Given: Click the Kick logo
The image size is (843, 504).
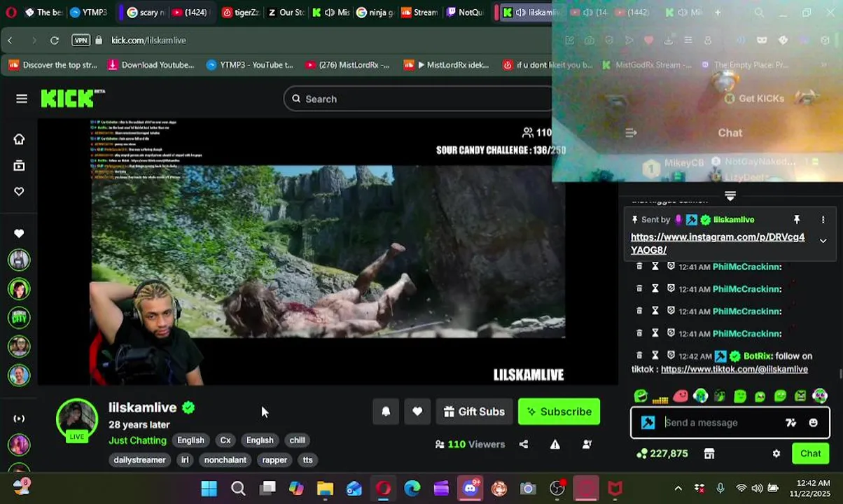Looking at the screenshot, I should (72, 99).
